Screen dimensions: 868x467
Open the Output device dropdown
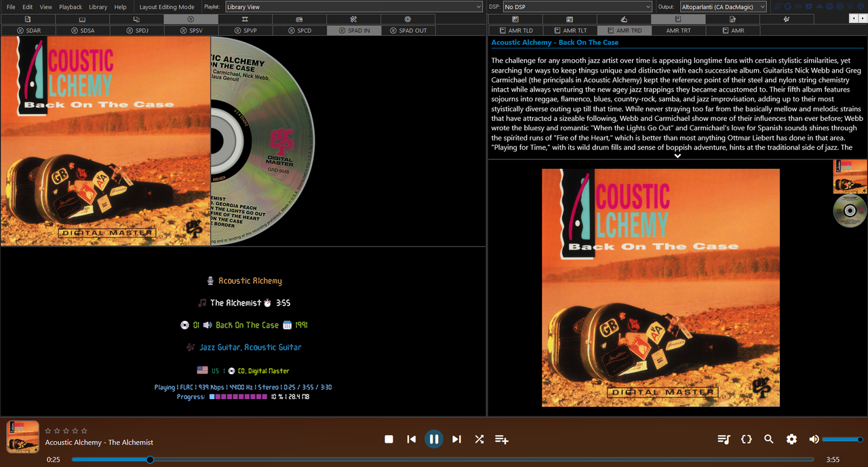point(723,7)
